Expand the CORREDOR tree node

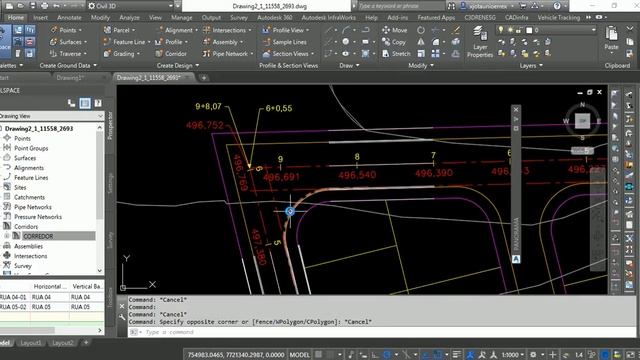pyautogui.click(x=7, y=236)
